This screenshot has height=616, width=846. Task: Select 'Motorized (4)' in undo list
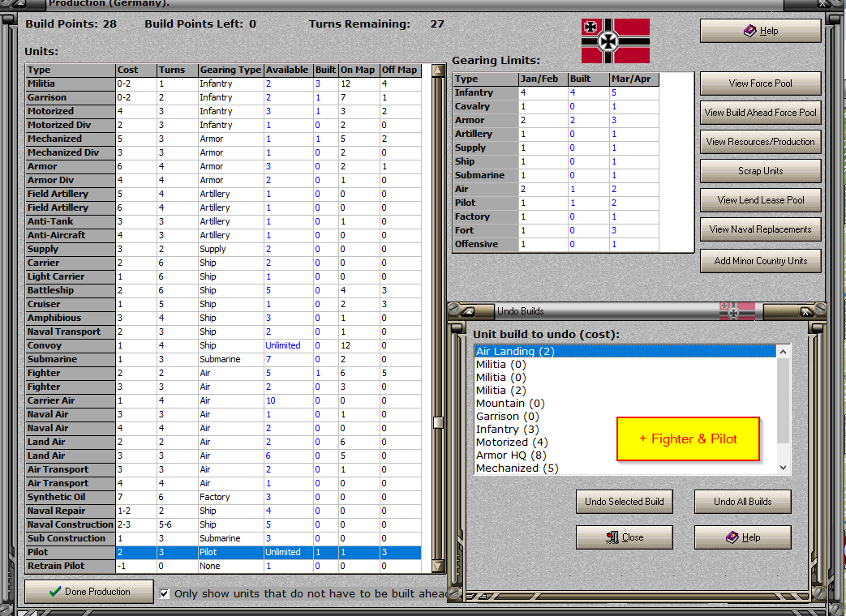pyautogui.click(x=625, y=442)
